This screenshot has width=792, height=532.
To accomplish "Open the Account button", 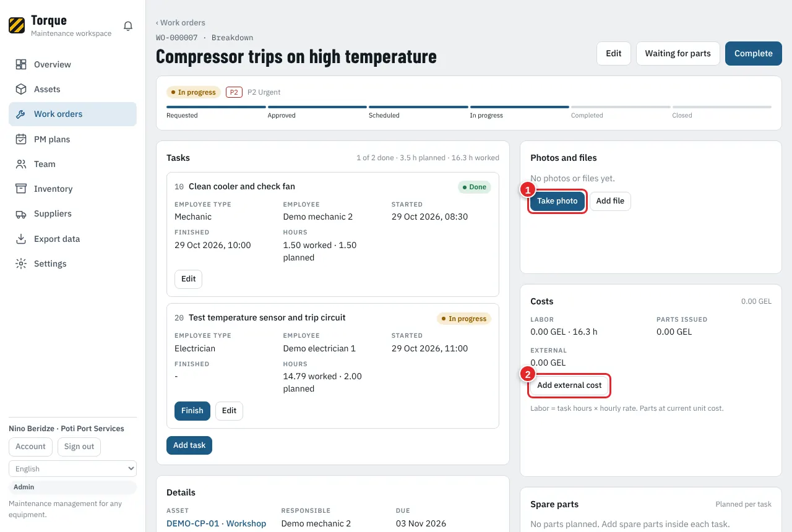I will 31,447.
